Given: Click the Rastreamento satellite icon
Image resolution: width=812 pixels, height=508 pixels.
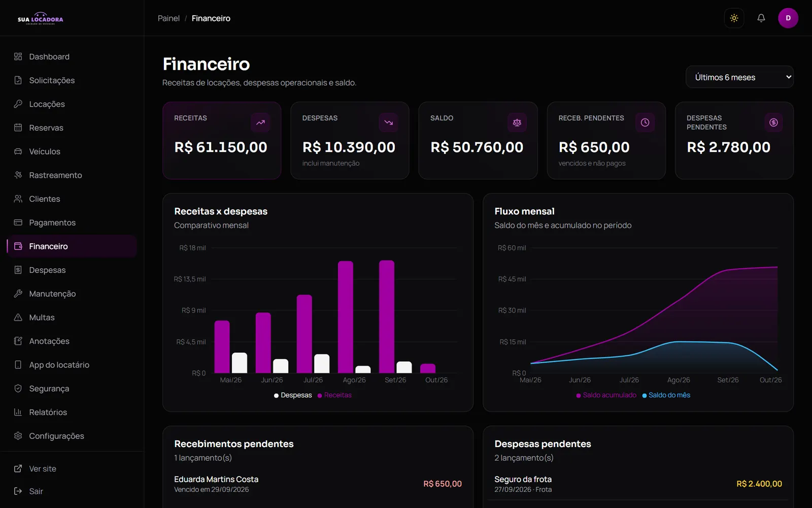Looking at the screenshot, I should click(x=18, y=175).
